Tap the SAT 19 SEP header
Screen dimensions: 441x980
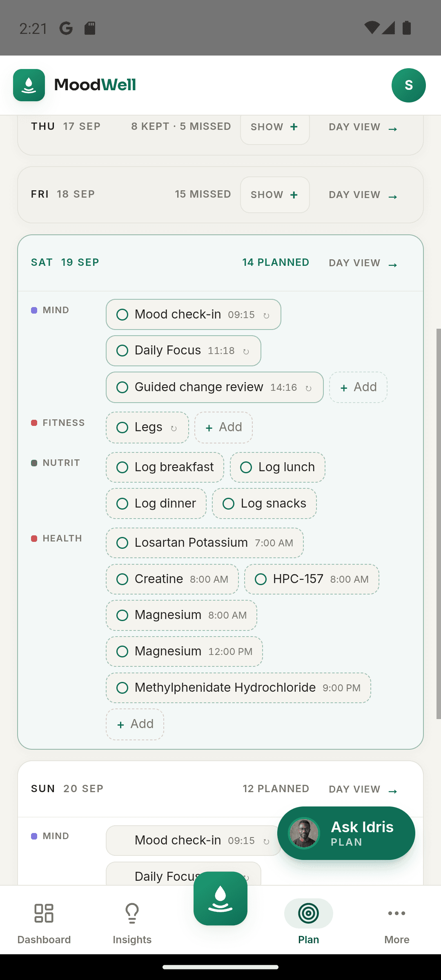65,263
